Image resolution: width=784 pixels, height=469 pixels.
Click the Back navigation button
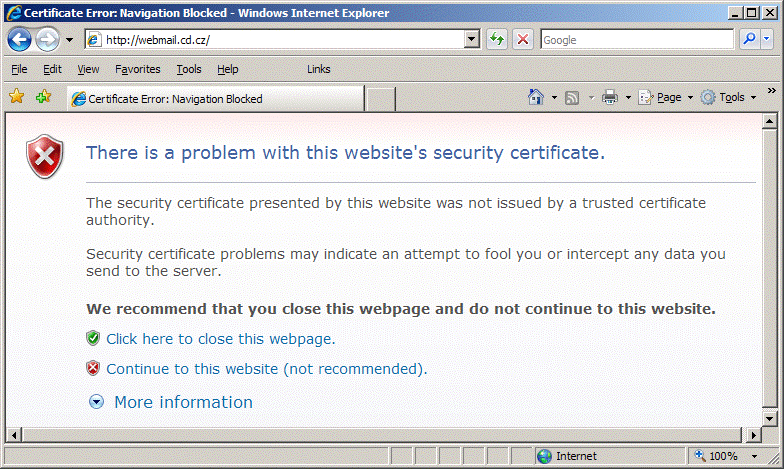coord(20,40)
